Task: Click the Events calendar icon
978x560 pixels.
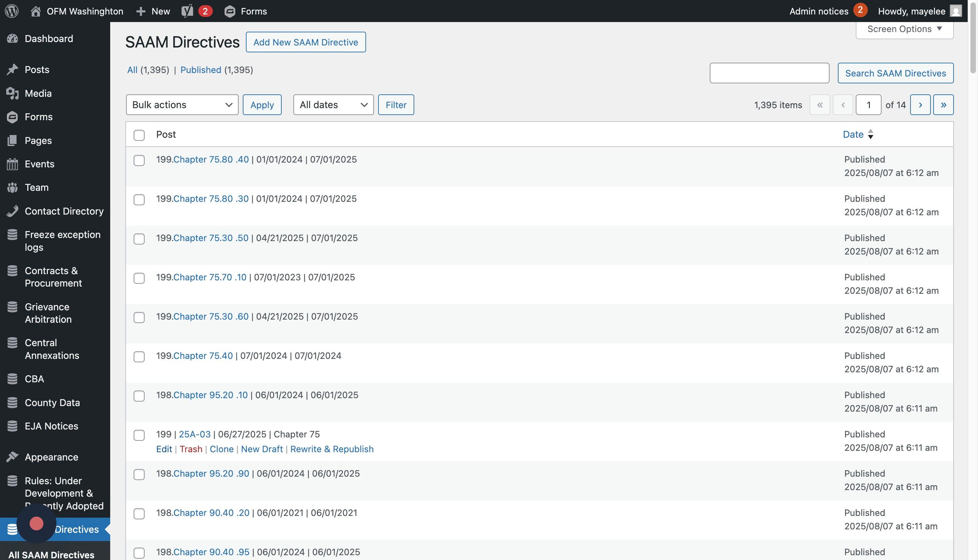Action: tap(12, 164)
